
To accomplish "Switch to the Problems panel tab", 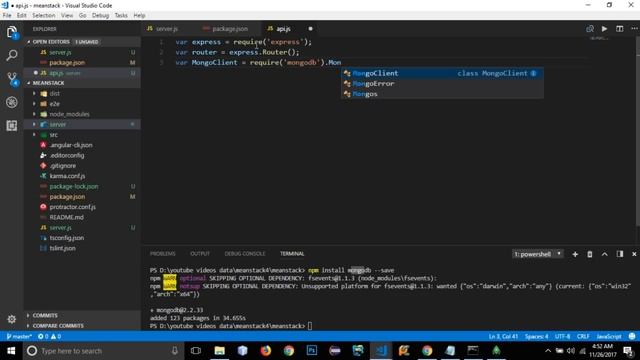I will [162, 254].
